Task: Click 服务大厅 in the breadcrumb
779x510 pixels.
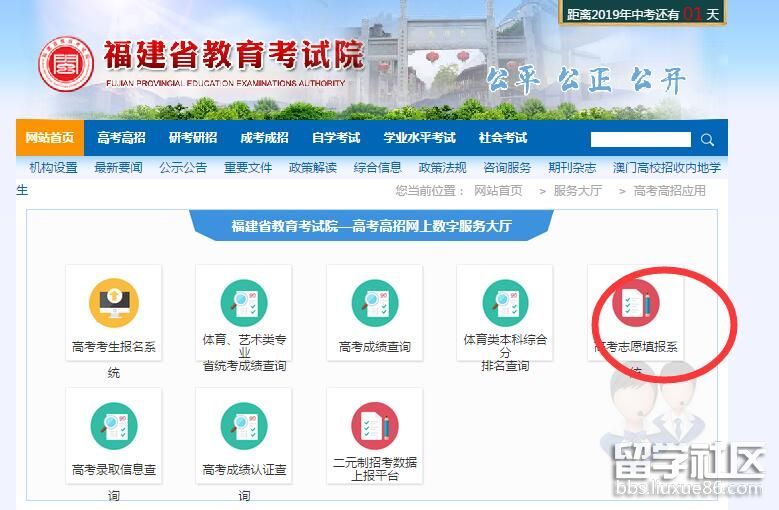Action: 577,190
